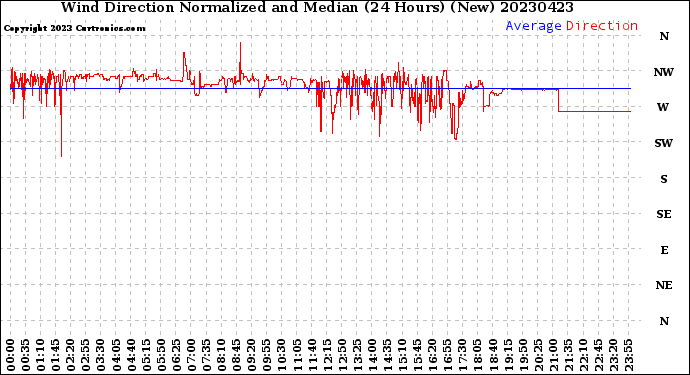Click the "20:25" time axis label
Viewport: 690px width, 375px height.
[x=537, y=355]
